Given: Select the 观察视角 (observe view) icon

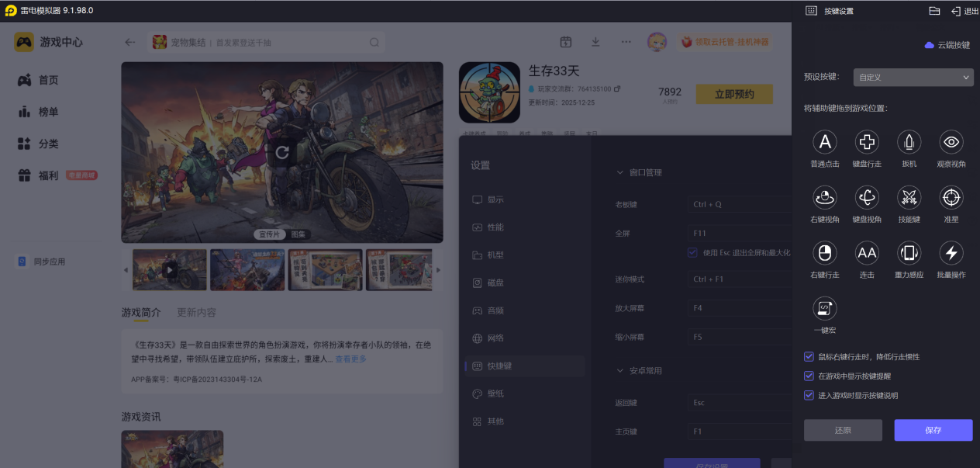Looking at the screenshot, I should point(951,143).
